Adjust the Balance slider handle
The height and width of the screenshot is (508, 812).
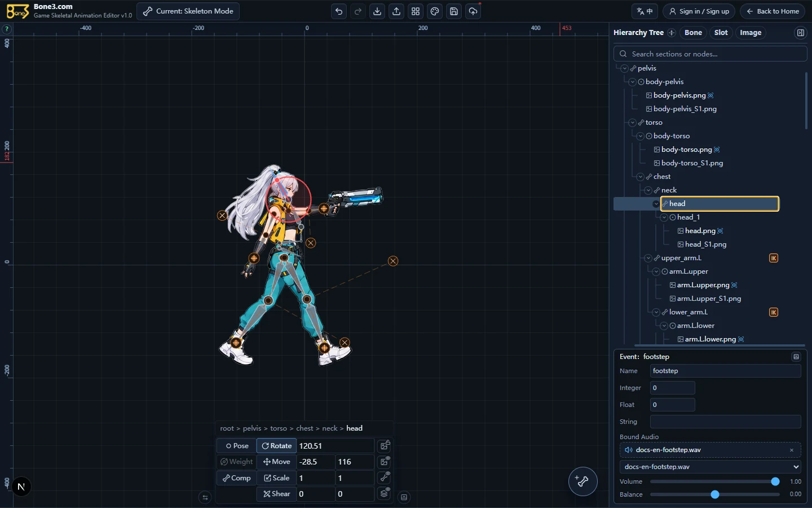715,494
